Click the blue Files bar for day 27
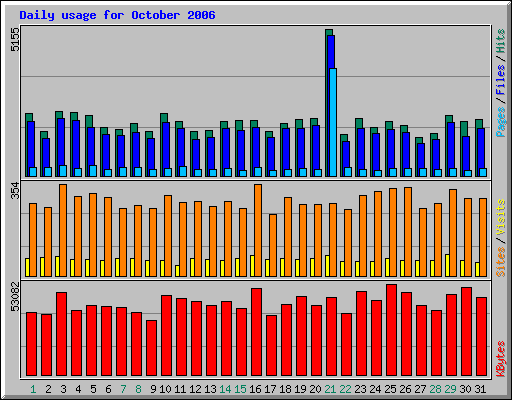512x400 pixels. 421,156
